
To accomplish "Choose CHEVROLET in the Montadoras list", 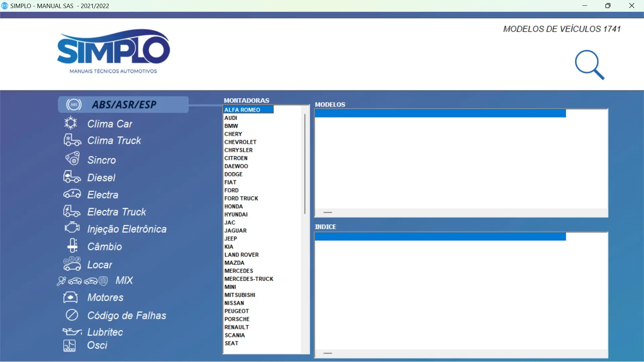I will click(x=240, y=142).
